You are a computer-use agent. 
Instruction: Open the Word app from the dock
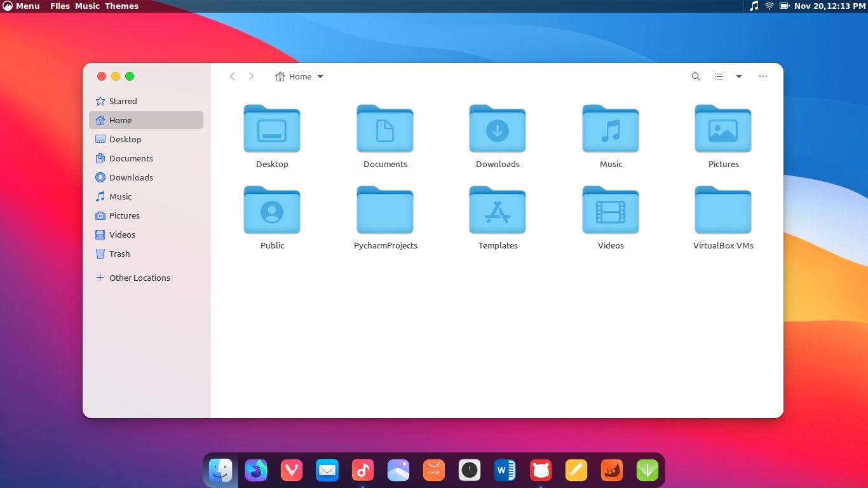505,470
